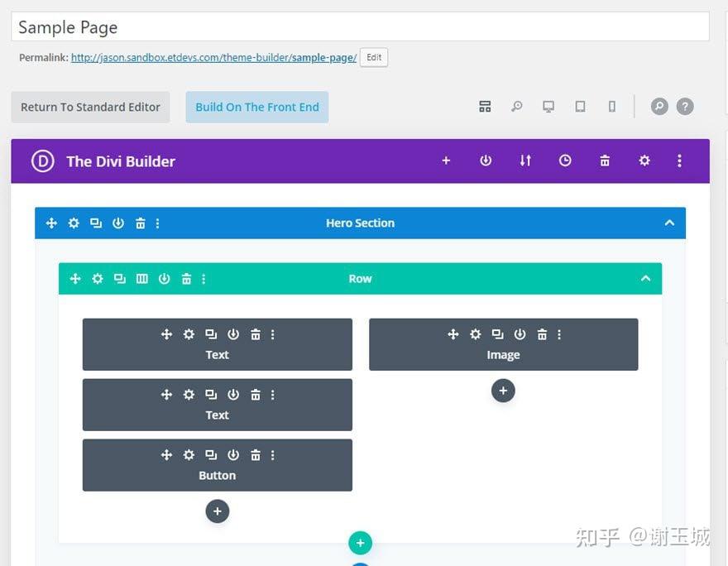Clear layout with Divi Builder trash icon
This screenshot has height=566, width=728.
click(x=605, y=161)
